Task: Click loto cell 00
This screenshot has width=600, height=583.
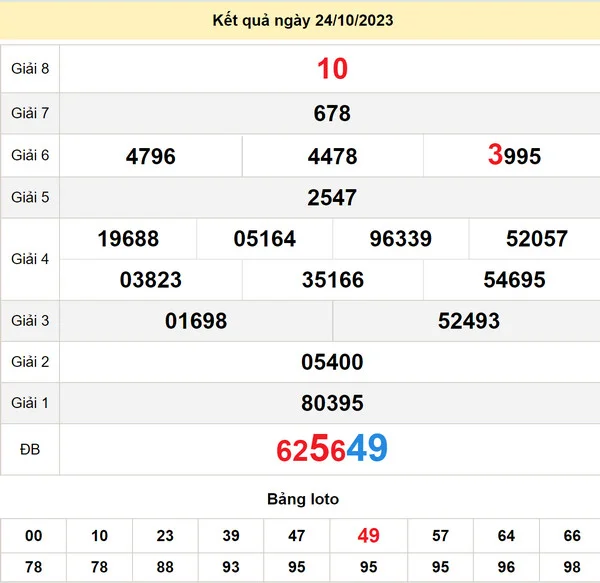Action: pos(33,536)
